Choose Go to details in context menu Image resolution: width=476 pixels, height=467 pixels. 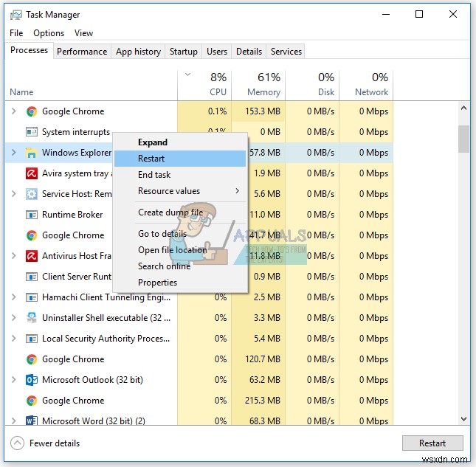click(x=180, y=234)
